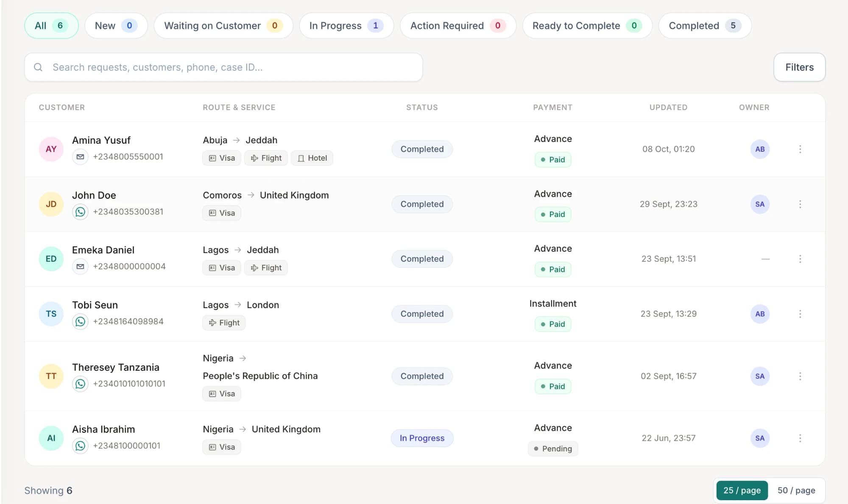This screenshot has width=848, height=504.
Task: Click the Hotel tag in Amina Yusuf's row
Action: click(x=312, y=158)
